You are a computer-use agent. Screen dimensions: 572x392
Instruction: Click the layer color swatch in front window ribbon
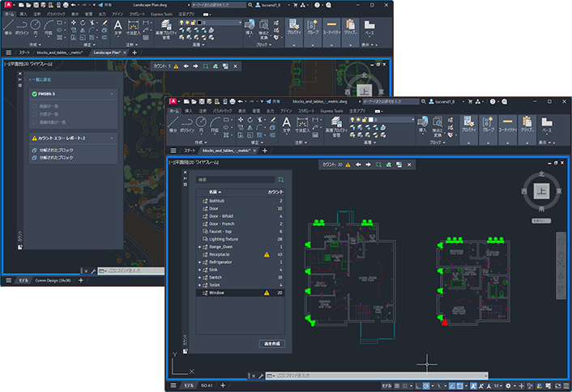pyautogui.click(x=371, y=120)
